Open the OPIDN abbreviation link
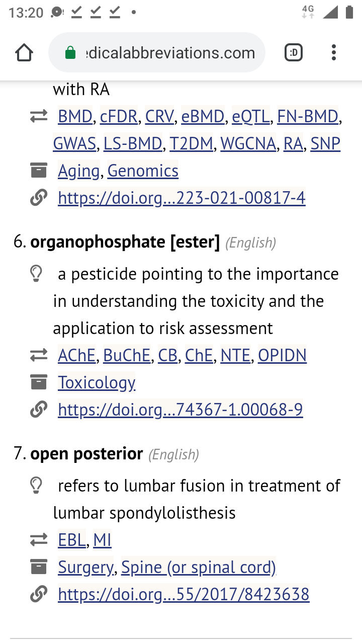The height and width of the screenshot is (644, 362). 282,356
